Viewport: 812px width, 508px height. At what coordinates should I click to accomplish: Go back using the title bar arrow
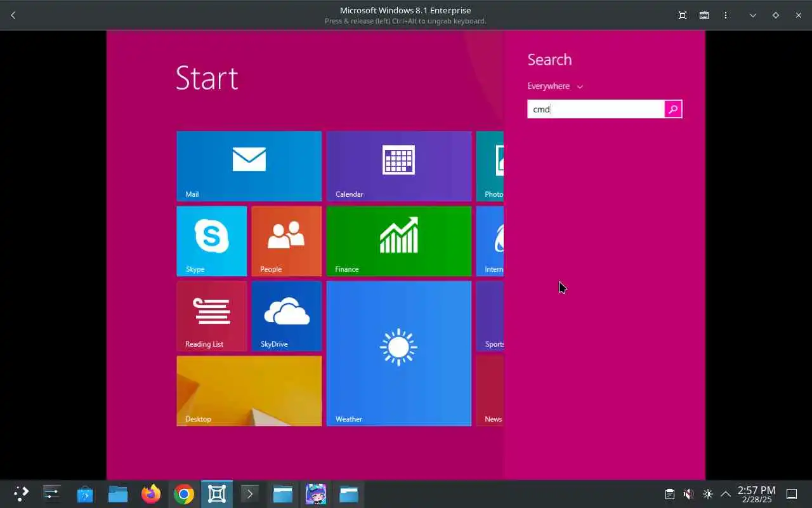click(x=13, y=15)
